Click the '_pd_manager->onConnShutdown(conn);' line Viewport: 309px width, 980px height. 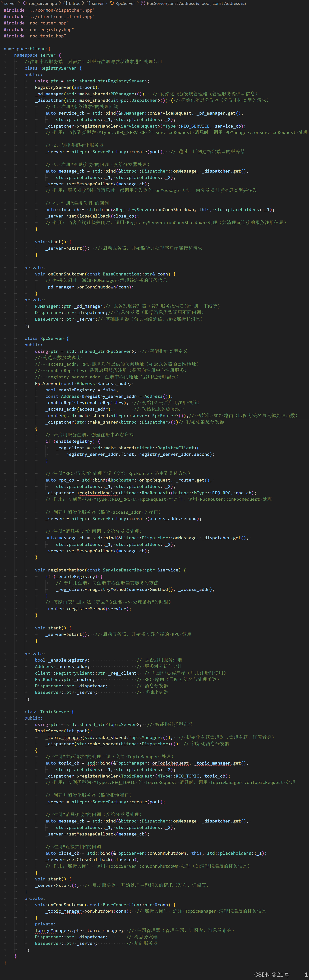tap(89, 287)
